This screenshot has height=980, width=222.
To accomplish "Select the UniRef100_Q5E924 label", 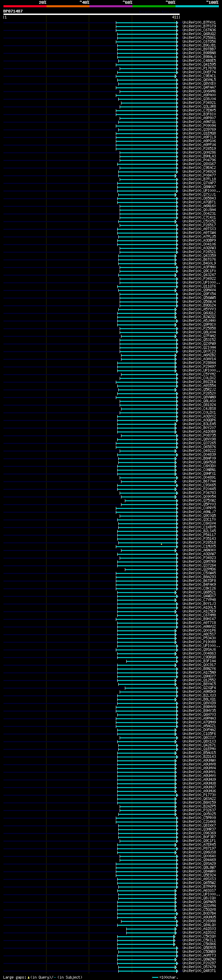I will pos(199,875).
